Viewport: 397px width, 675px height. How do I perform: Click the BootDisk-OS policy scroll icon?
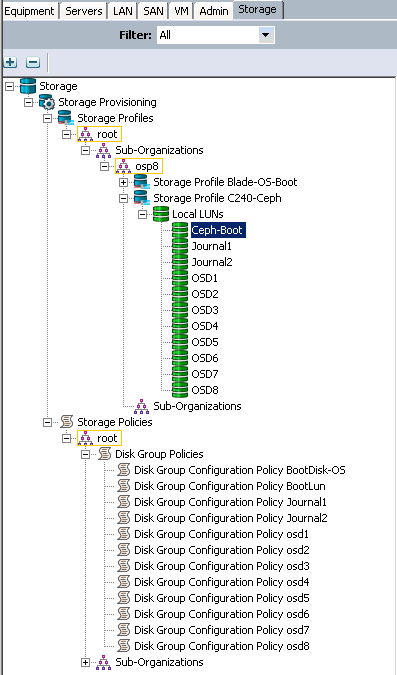coord(124,470)
